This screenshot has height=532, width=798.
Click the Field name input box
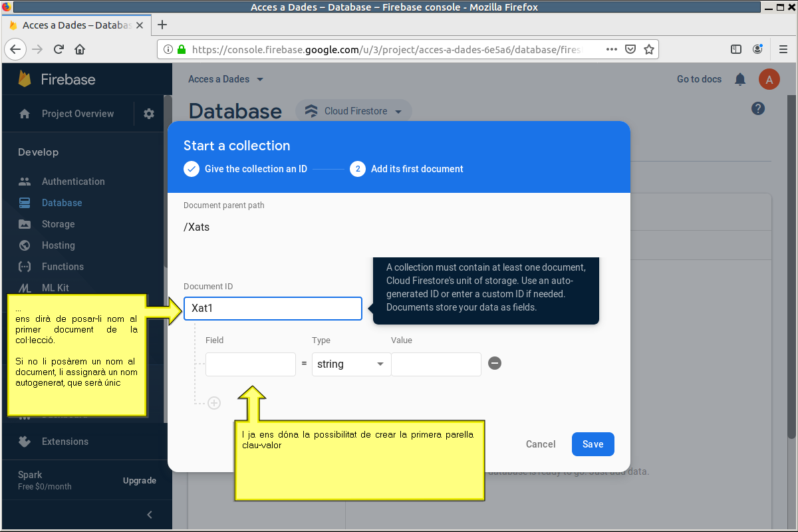pos(251,364)
